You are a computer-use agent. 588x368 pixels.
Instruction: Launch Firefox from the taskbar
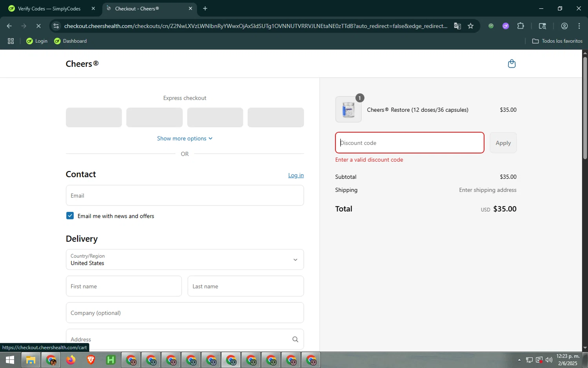pos(71,360)
